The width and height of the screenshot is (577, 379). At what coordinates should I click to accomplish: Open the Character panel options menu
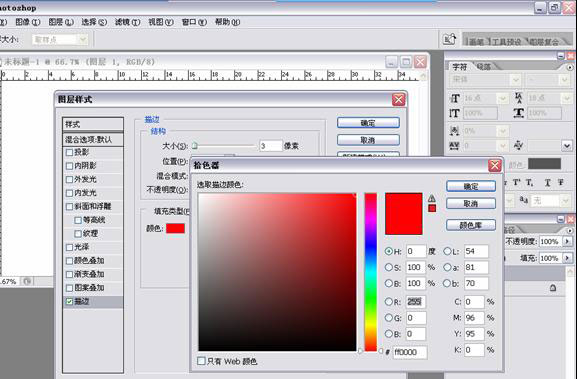pyautogui.click(x=570, y=68)
